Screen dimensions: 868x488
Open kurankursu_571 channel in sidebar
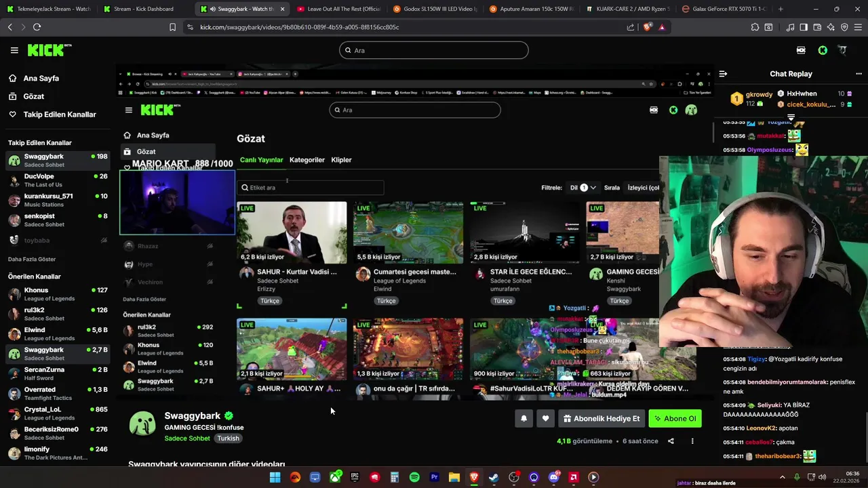tap(58, 200)
